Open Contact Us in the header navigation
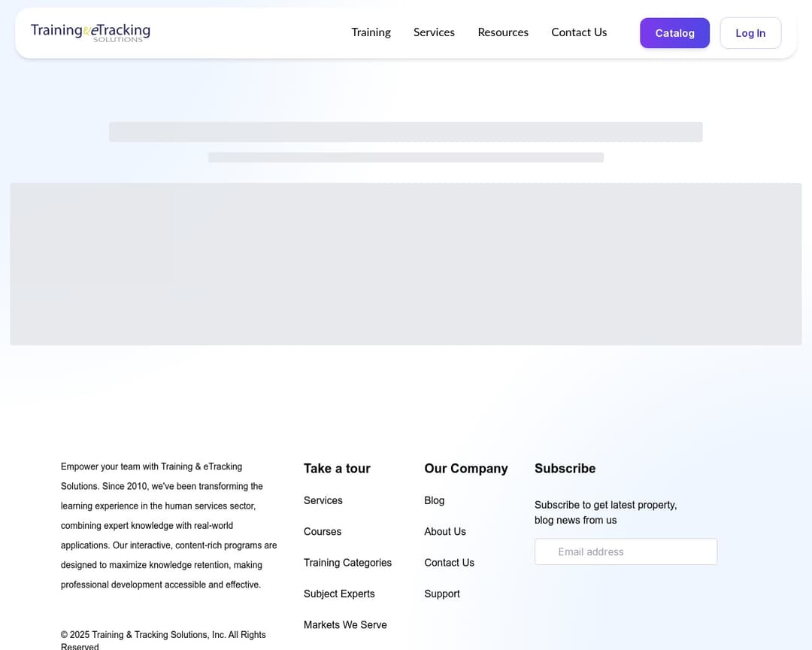The height and width of the screenshot is (650, 812). (x=579, y=32)
